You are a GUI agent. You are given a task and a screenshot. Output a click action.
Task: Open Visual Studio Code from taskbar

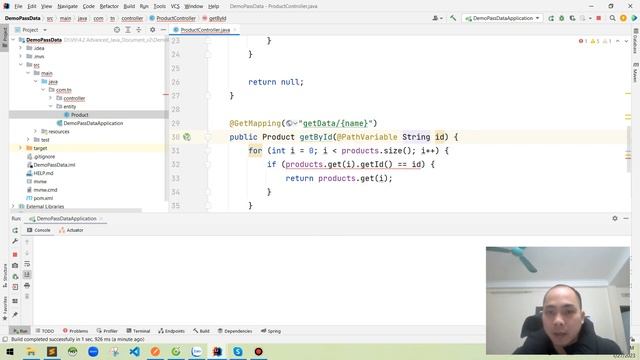pyautogui.click(x=134, y=351)
